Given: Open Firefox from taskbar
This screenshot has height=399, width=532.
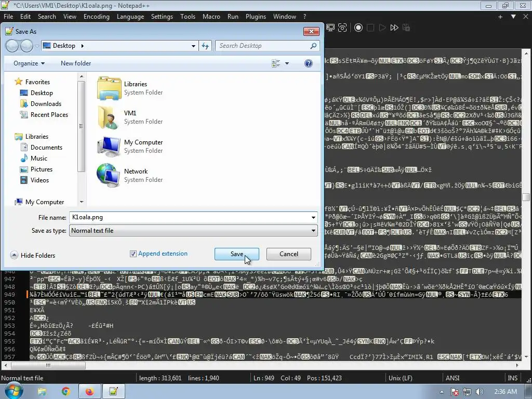Looking at the screenshot, I should click(89, 392).
